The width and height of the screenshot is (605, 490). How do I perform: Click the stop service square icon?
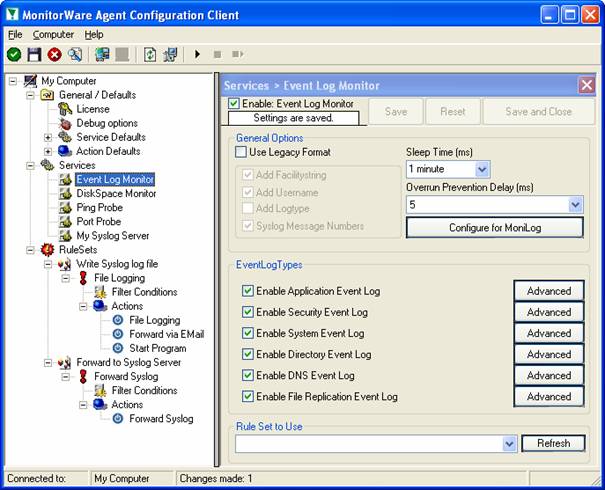[x=218, y=54]
